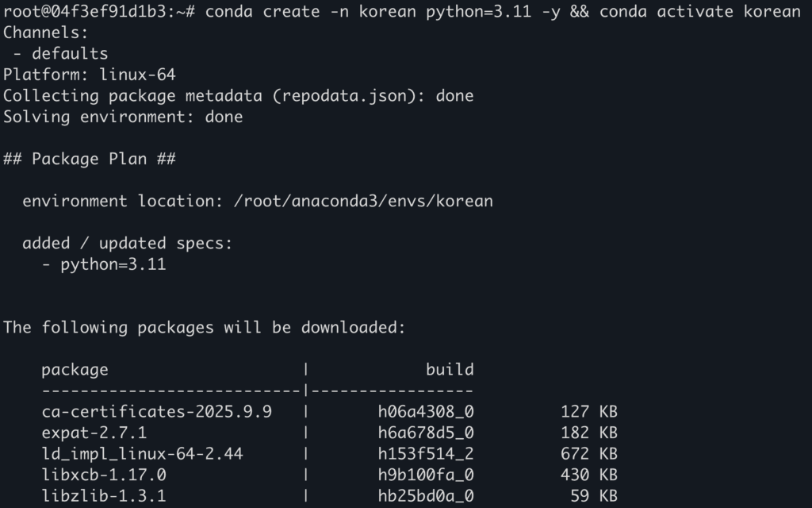Viewport: 812px width, 508px height.
Task: Click the '- python=3.11' spec entry
Action: 103,264
